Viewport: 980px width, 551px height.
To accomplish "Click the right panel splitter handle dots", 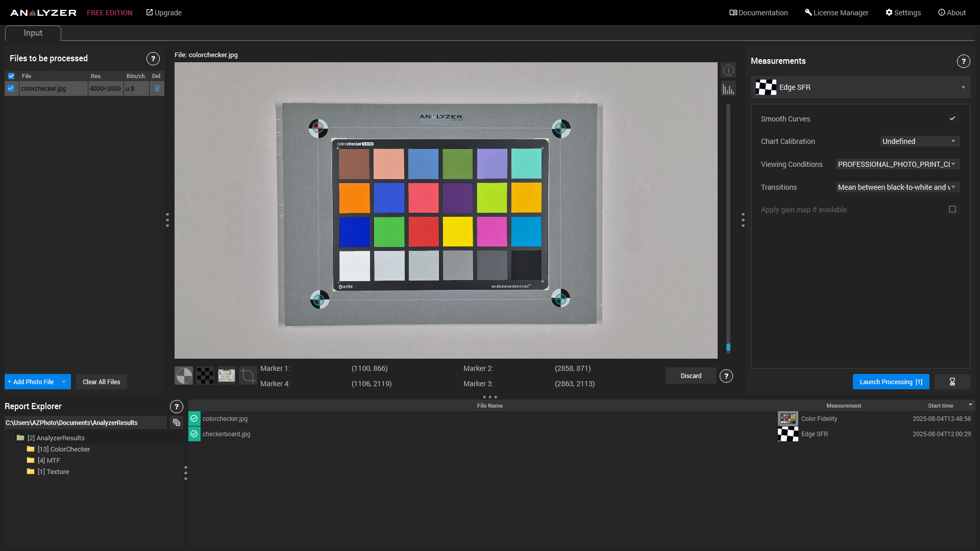I will (743, 220).
